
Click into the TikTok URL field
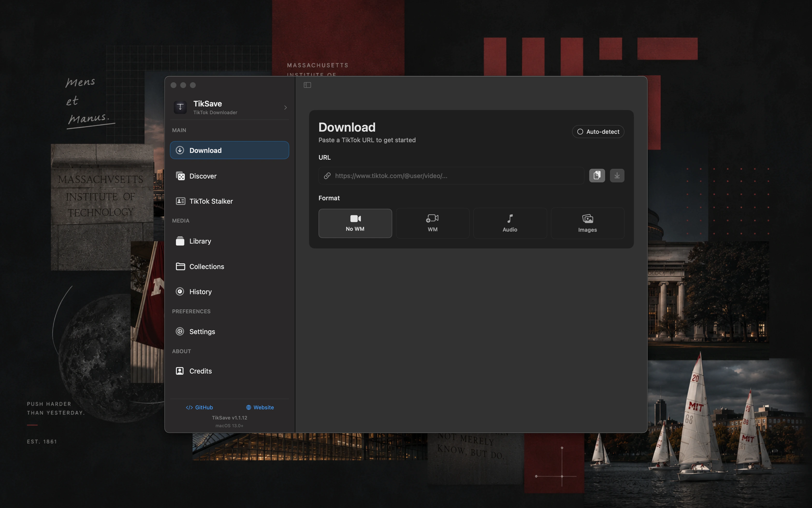coord(451,176)
